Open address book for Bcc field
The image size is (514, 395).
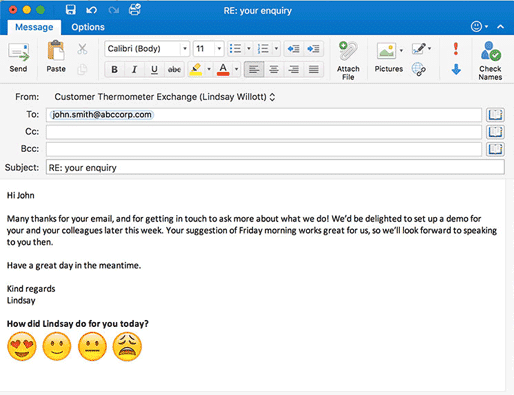pyautogui.click(x=495, y=149)
